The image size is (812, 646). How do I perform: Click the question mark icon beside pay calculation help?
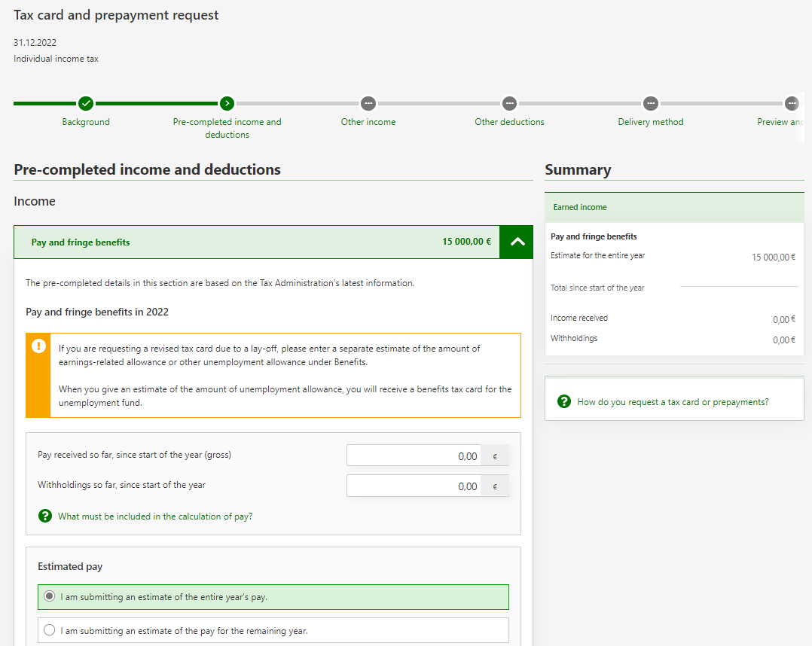pyautogui.click(x=44, y=516)
